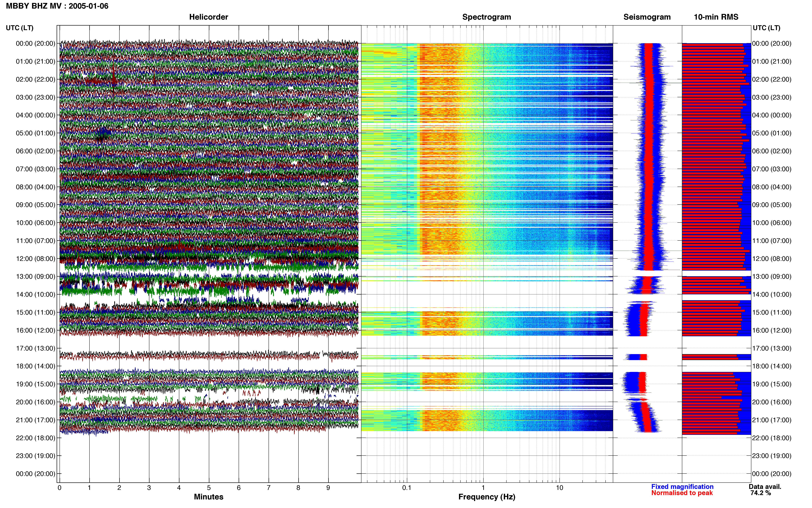Click left time label '01:00 (21:00)'

coord(36,61)
